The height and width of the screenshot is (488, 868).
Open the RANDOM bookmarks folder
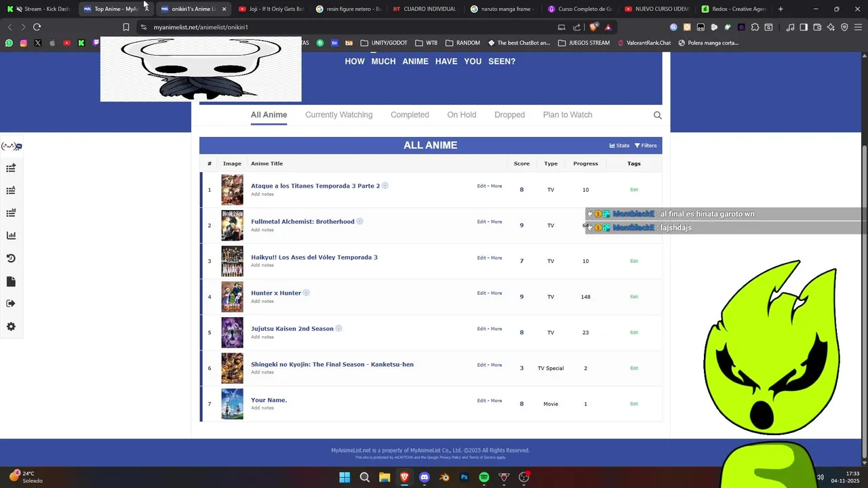coord(463,43)
